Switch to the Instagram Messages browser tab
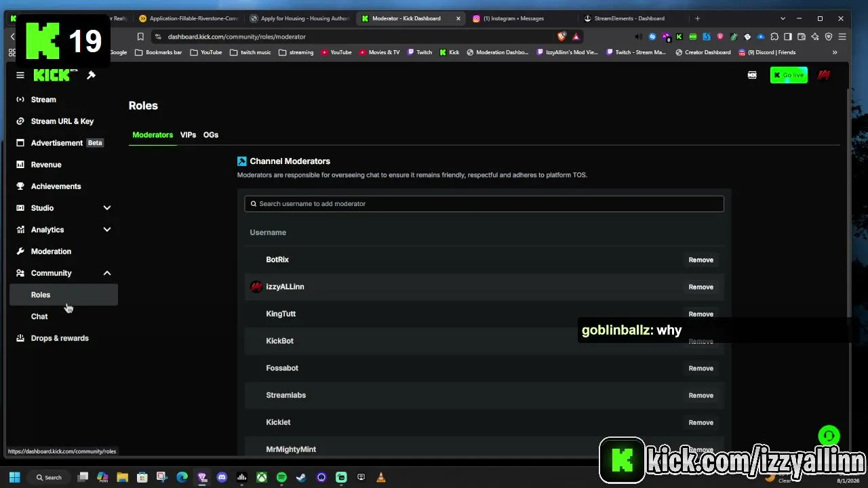This screenshot has height=488, width=868. [521, 18]
